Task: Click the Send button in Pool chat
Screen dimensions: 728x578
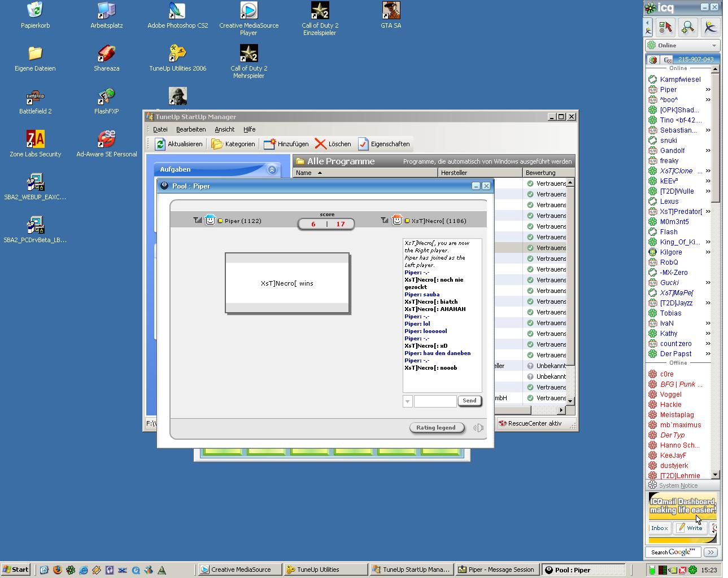Action: 469,401
